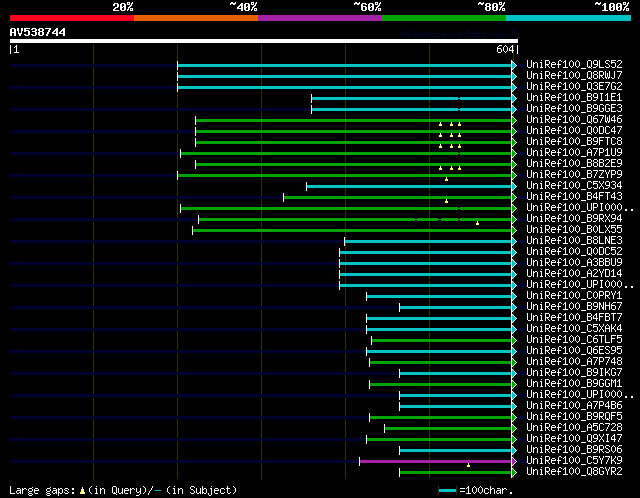This screenshot has width=640, height=498.
Task: Open the UniRef100_B9GGE3 hit
Action: pos(574,109)
